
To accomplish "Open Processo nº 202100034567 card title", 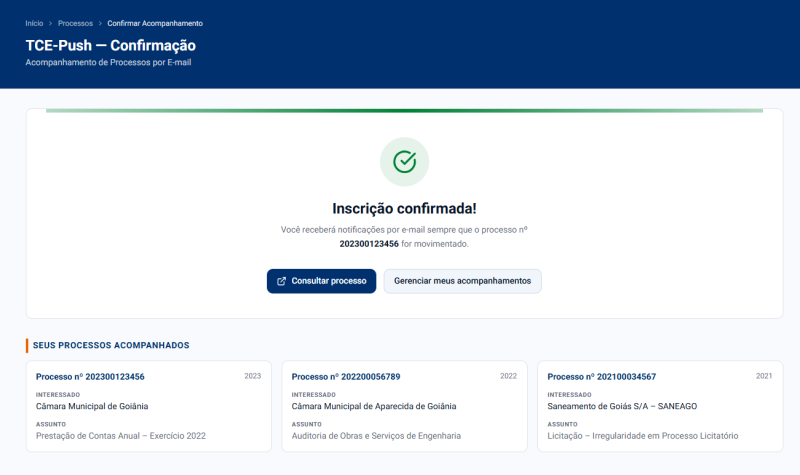I will 602,377.
